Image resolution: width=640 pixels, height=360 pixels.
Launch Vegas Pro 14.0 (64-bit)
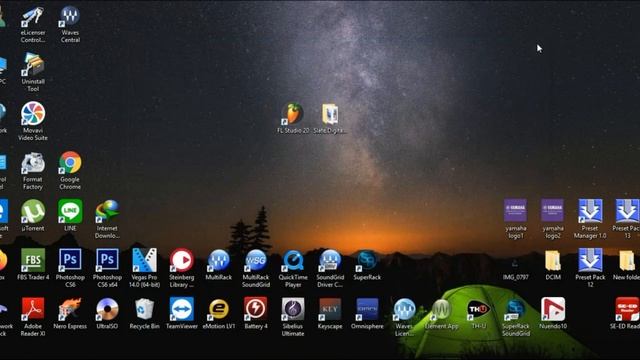[144, 260]
